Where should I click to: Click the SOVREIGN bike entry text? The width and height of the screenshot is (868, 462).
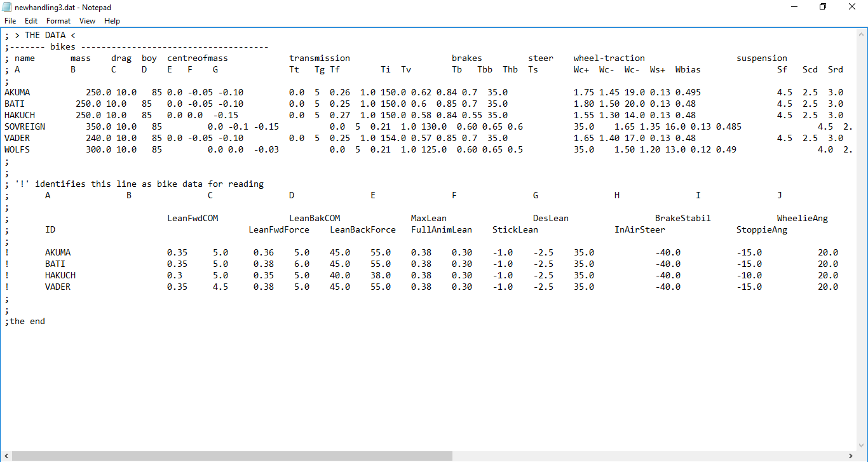(x=24, y=126)
